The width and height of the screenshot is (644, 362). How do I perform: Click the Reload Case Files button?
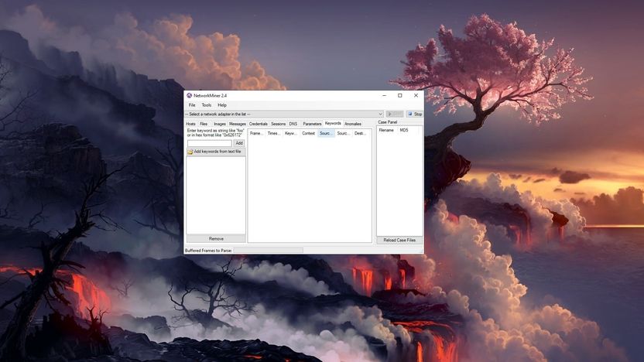[x=399, y=240]
